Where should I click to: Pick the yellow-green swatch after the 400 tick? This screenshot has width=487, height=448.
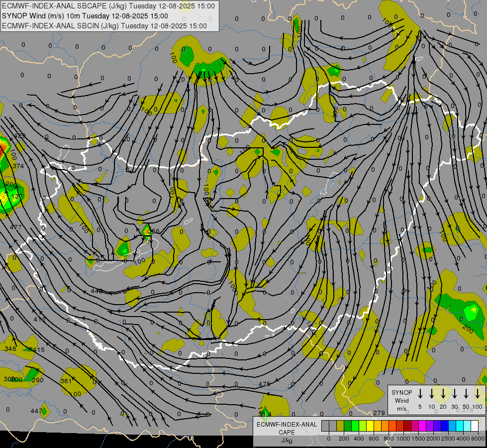[363, 426]
